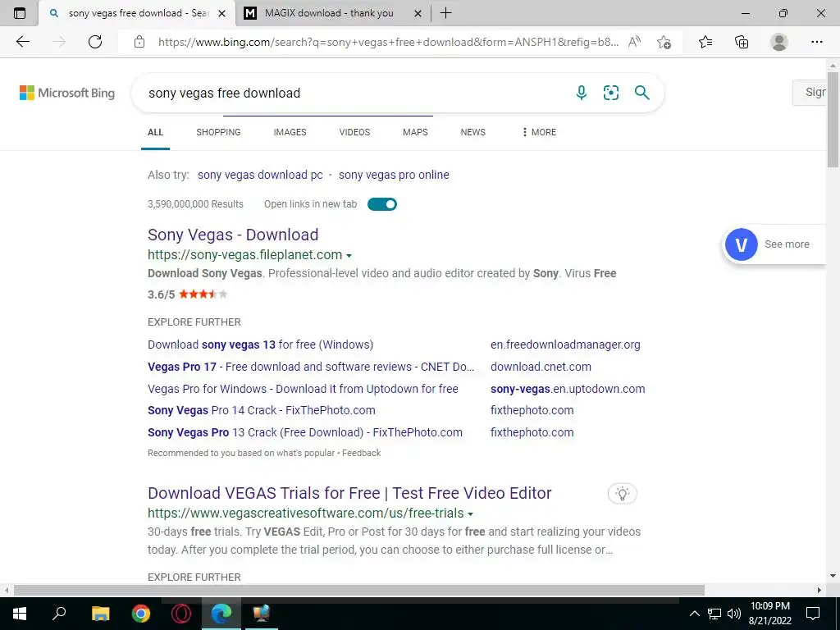The width and height of the screenshot is (840, 630).
Task: Open a new browser tab
Action: (x=445, y=13)
